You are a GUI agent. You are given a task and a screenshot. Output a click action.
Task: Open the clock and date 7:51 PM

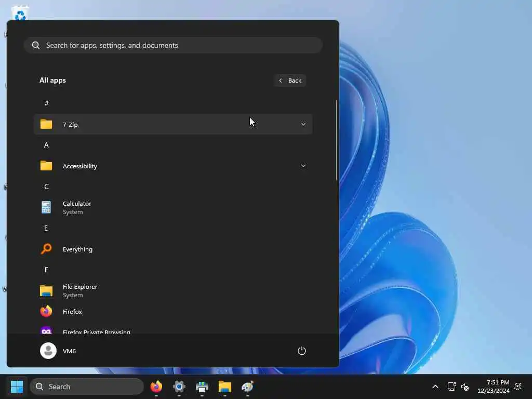(x=494, y=387)
